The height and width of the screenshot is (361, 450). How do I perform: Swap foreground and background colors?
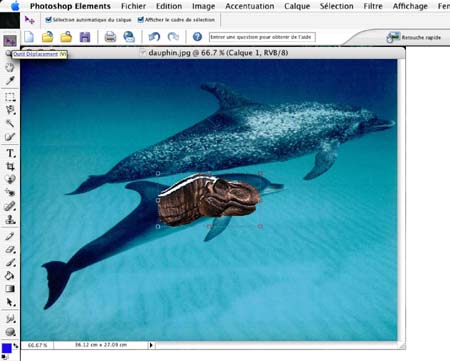point(16,346)
